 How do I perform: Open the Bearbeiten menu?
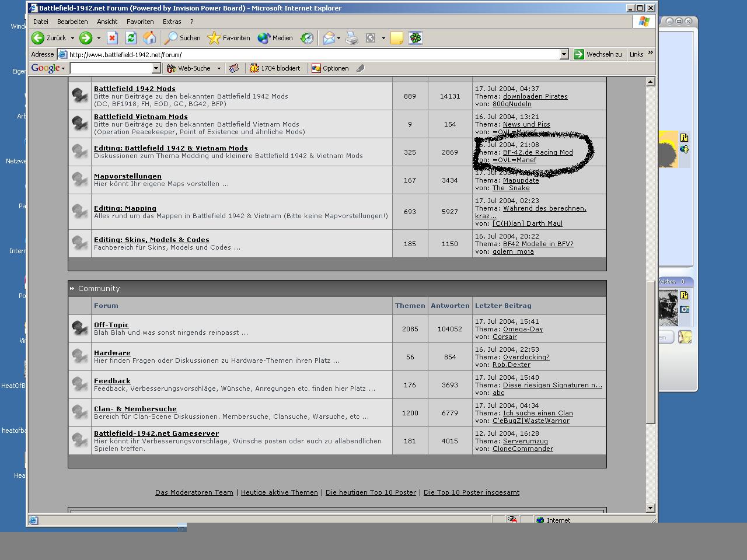coord(72,22)
